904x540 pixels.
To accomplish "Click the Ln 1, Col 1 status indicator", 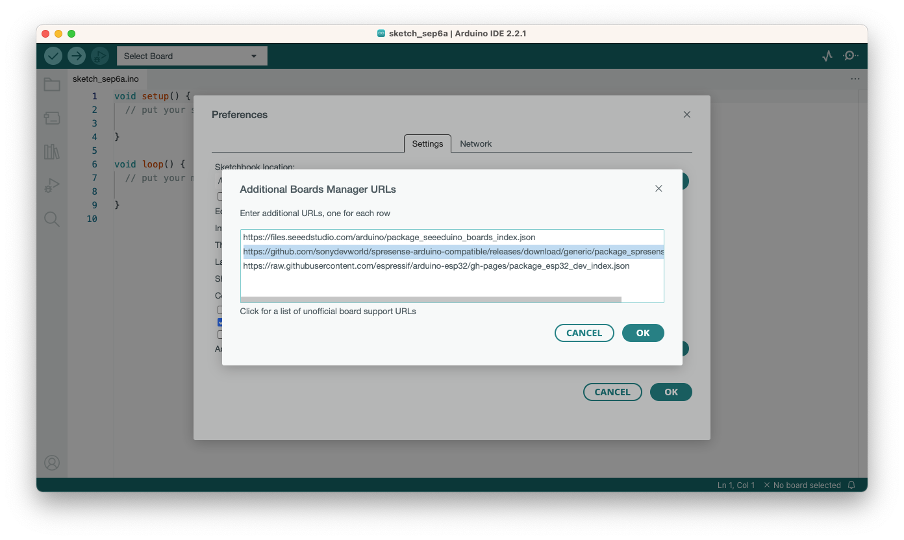I will pos(736,485).
